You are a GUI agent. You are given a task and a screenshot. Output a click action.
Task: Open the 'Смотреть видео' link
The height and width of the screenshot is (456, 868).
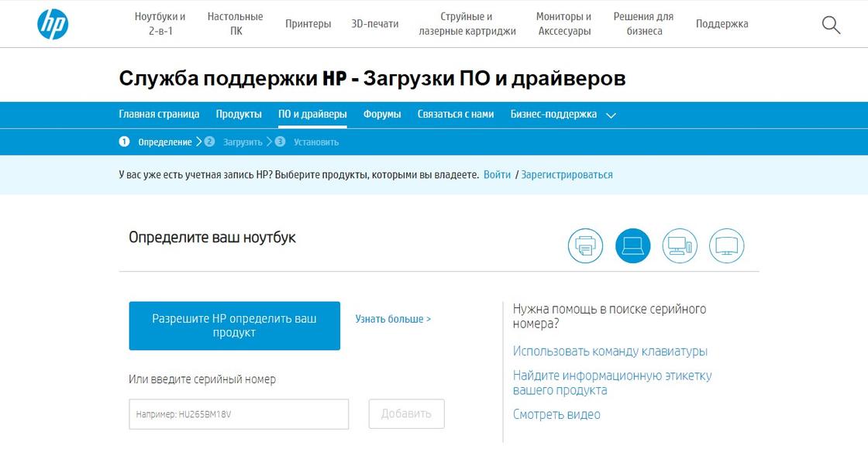coord(556,414)
